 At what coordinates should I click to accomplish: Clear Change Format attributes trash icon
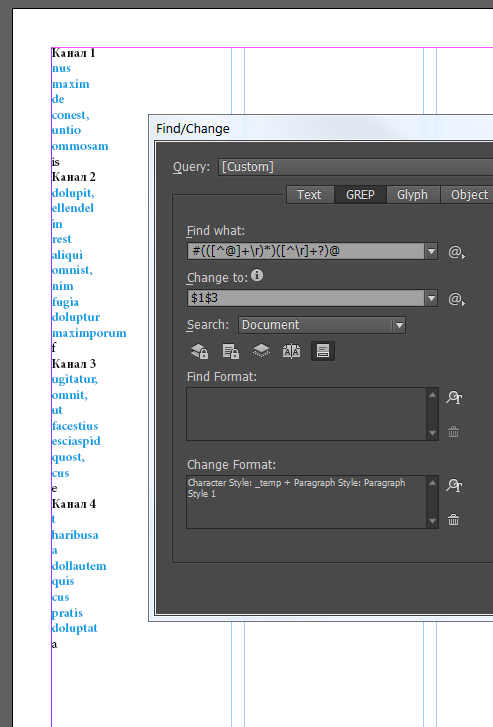coord(454,520)
